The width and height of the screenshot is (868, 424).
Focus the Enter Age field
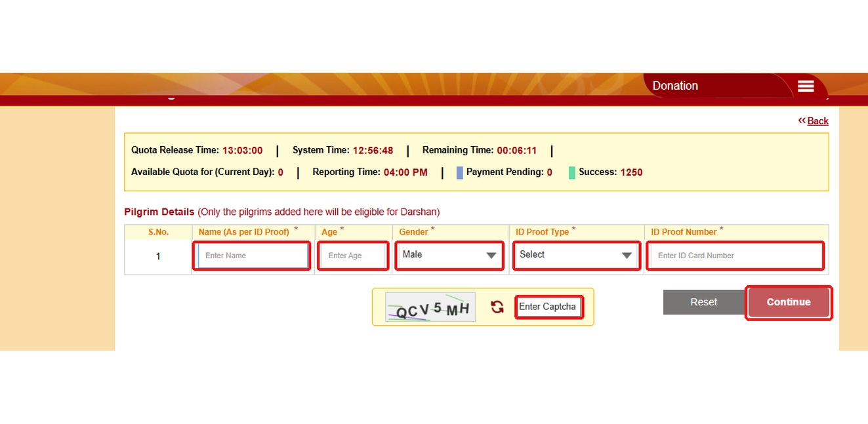(x=352, y=256)
